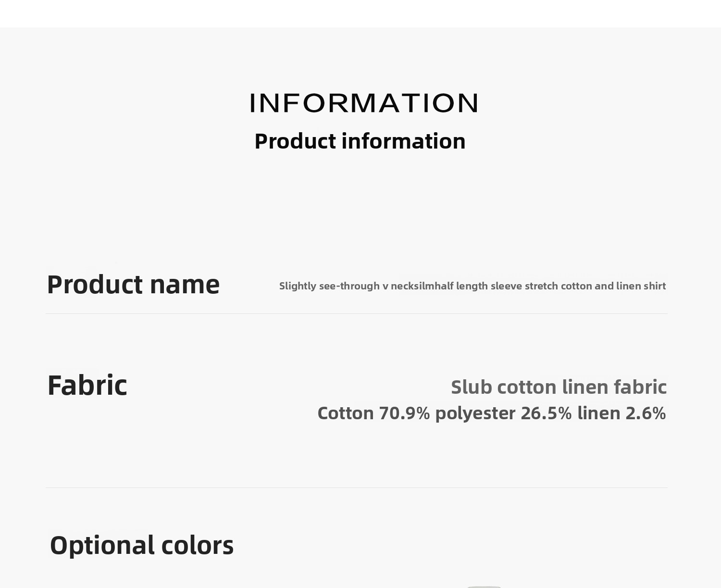
Task: Click the word 'Slightly' in product description
Action: (x=298, y=286)
